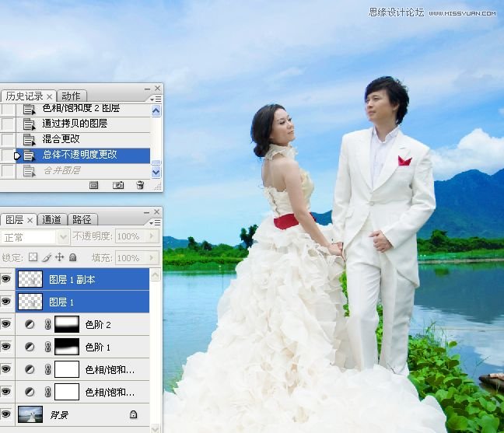Image resolution: width=504 pixels, height=433 pixels.
Task: Select upper 色相/饱和… mask thumbnail
Action: (67, 369)
